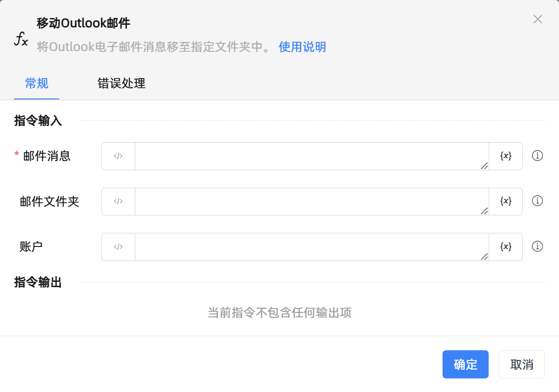
Task: Click the fx function icon in header
Action: pos(21,38)
